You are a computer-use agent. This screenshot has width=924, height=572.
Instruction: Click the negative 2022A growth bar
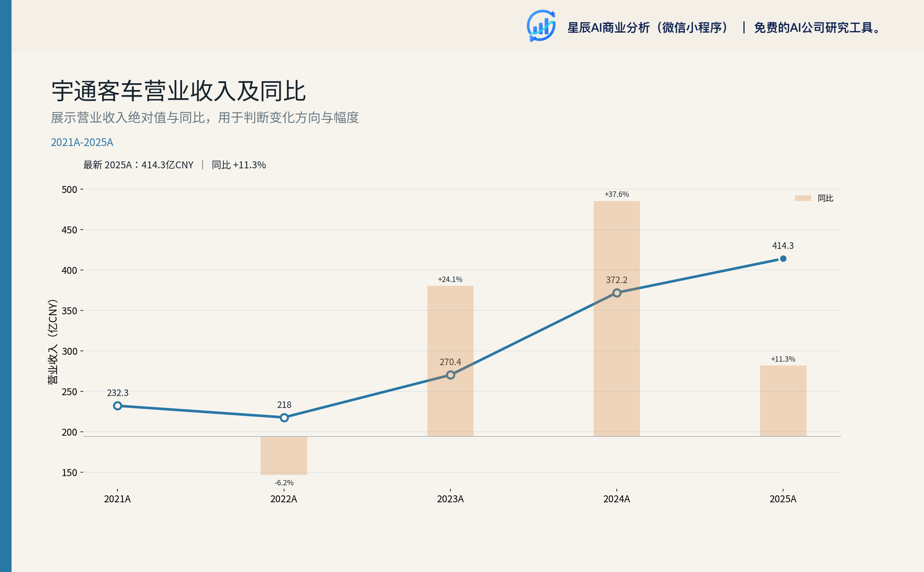tap(284, 456)
